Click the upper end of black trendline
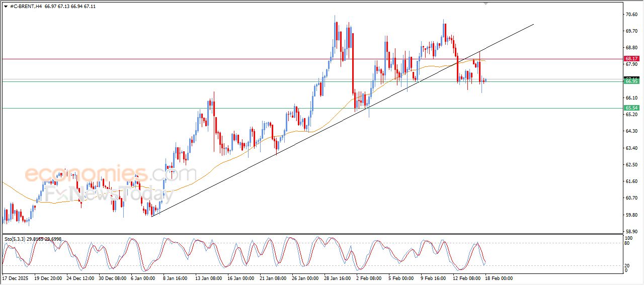This screenshot has width=644, height=285. tap(532, 24)
